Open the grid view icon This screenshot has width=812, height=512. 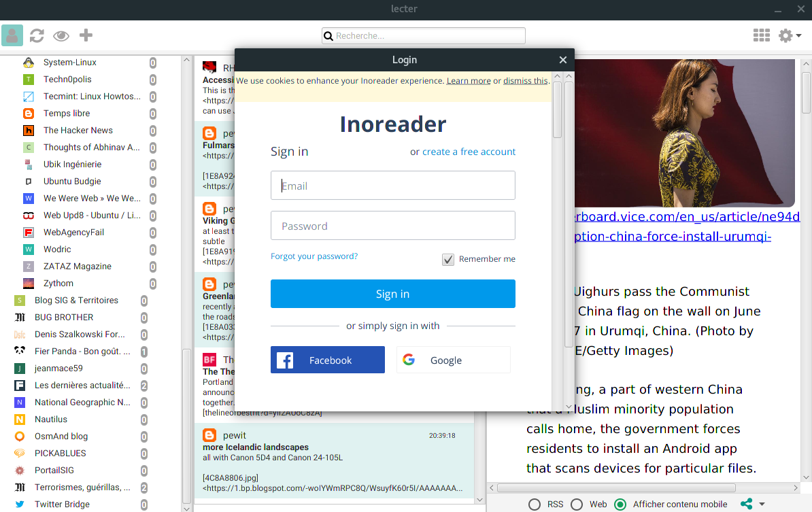coord(761,35)
